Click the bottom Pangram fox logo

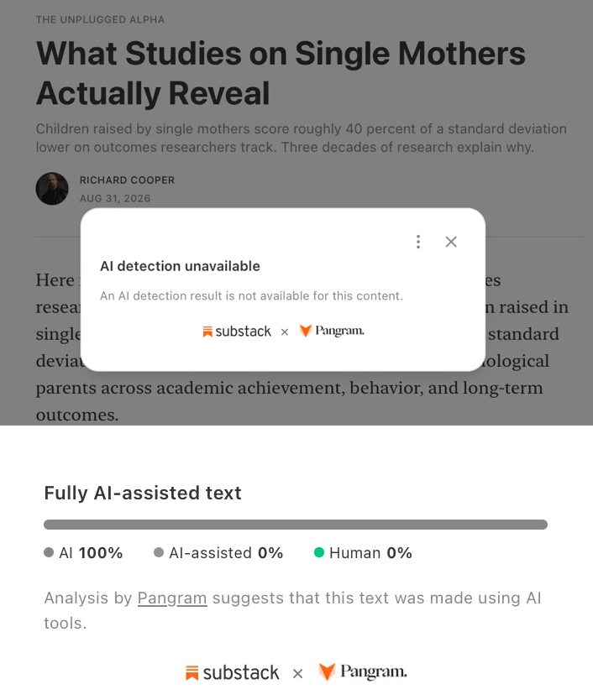coord(327,671)
